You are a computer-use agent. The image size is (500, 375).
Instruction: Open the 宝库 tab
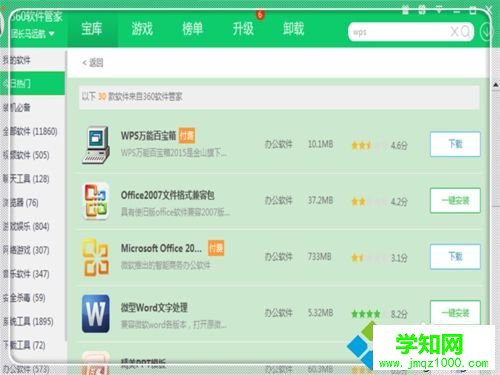pos(92,29)
